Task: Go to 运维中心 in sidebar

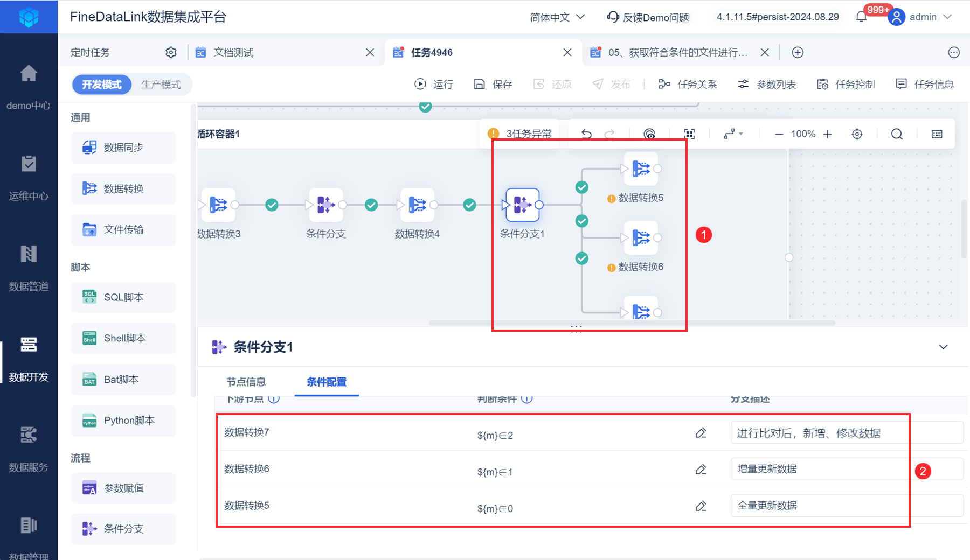Action: click(29, 178)
